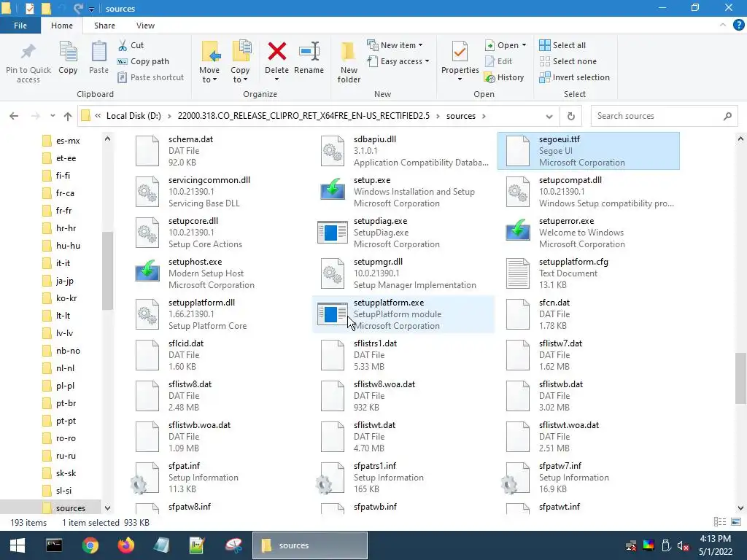Click Cut scissors icon
Image resolution: width=747 pixels, height=560 pixels.
[123, 45]
